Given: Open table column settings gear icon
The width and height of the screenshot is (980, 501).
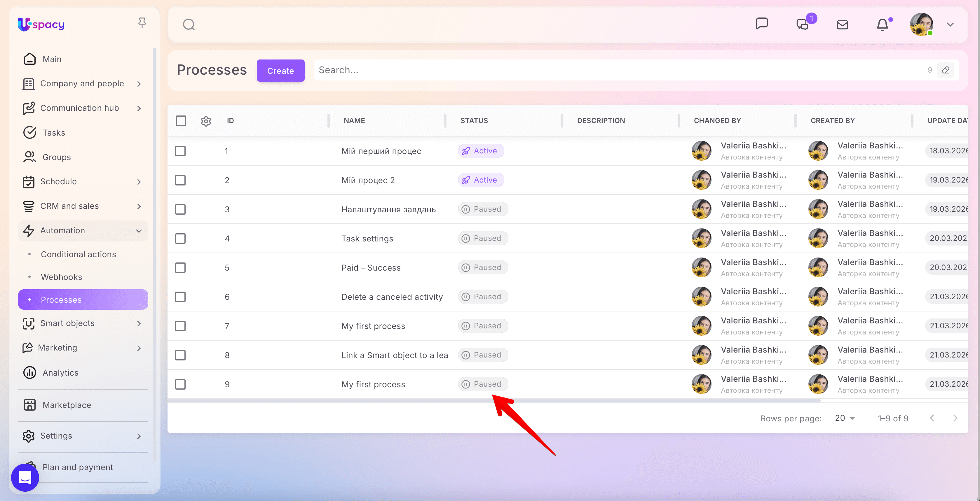Looking at the screenshot, I should pyautogui.click(x=206, y=121).
